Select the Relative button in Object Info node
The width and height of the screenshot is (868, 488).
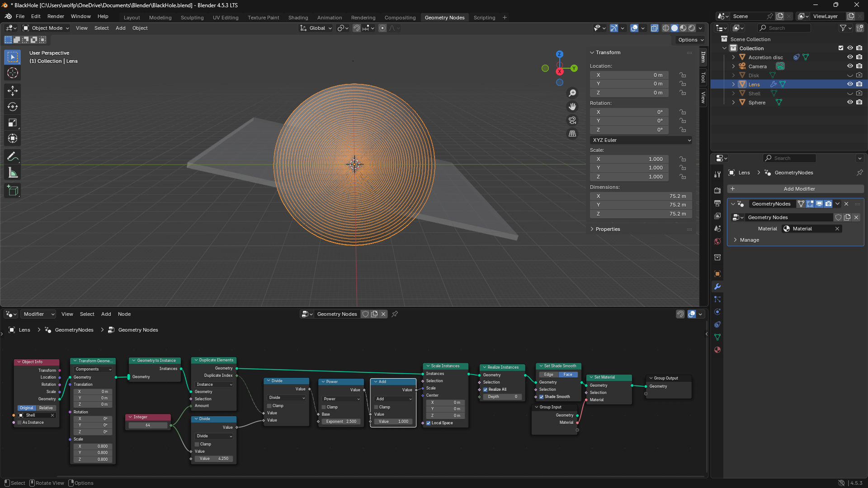click(x=46, y=408)
